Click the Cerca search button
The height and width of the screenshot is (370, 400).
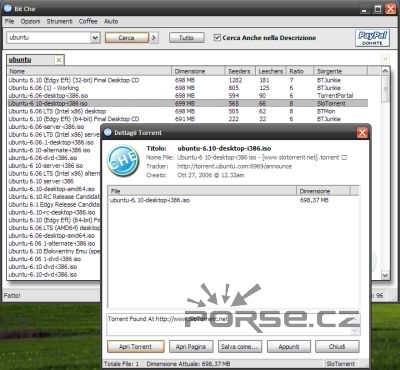coord(126,38)
